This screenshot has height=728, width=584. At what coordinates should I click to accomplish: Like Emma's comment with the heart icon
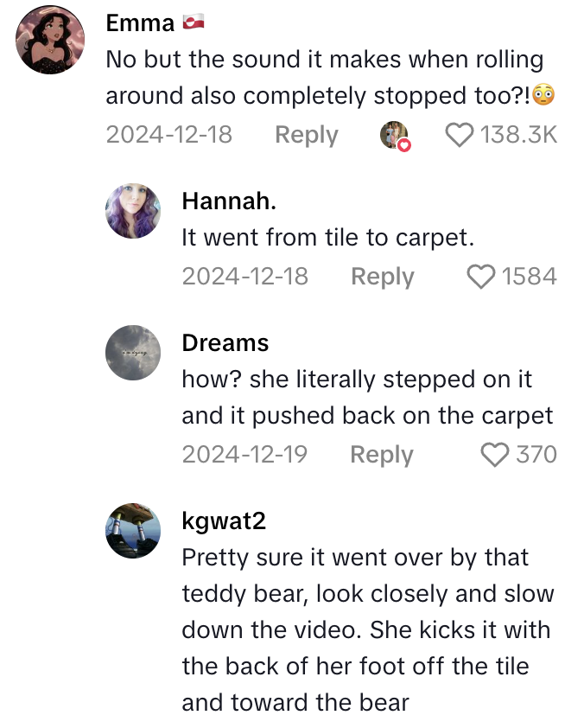(459, 135)
